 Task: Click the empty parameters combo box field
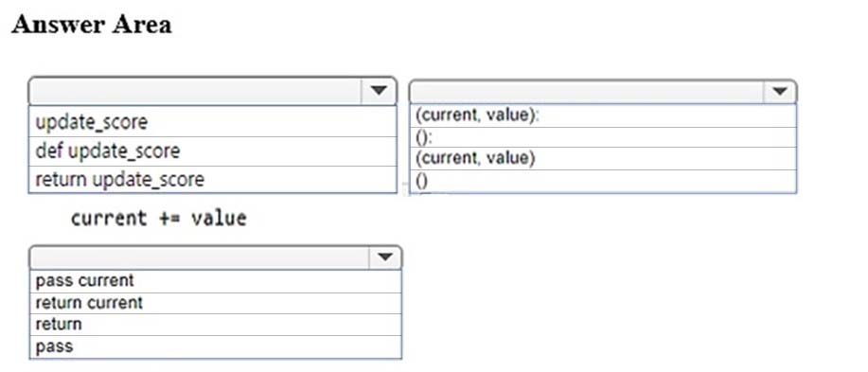(x=587, y=92)
